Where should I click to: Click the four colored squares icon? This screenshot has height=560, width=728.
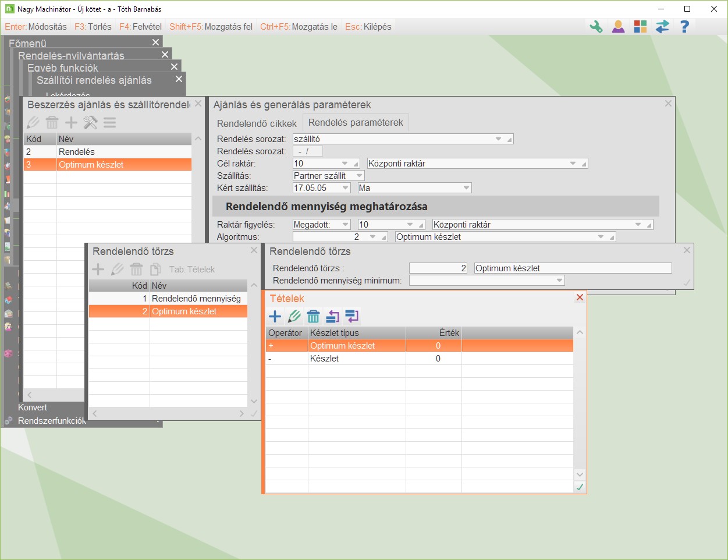[640, 27]
